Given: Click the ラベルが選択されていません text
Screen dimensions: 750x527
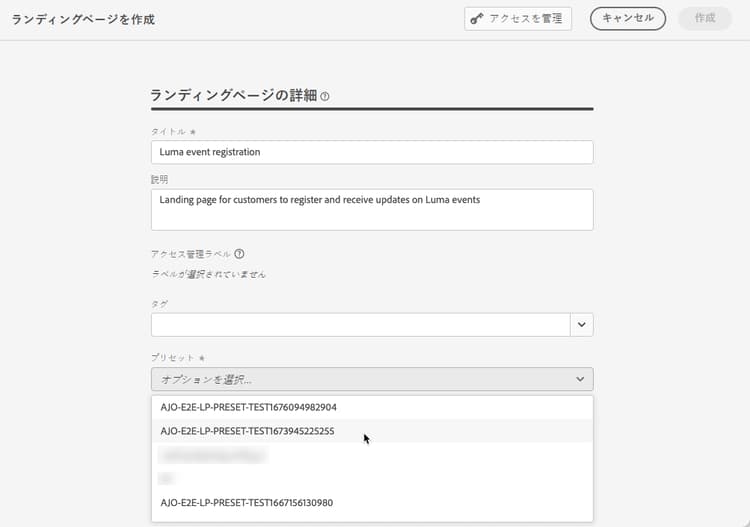Looking at the screenshot, I should [209, 274].
